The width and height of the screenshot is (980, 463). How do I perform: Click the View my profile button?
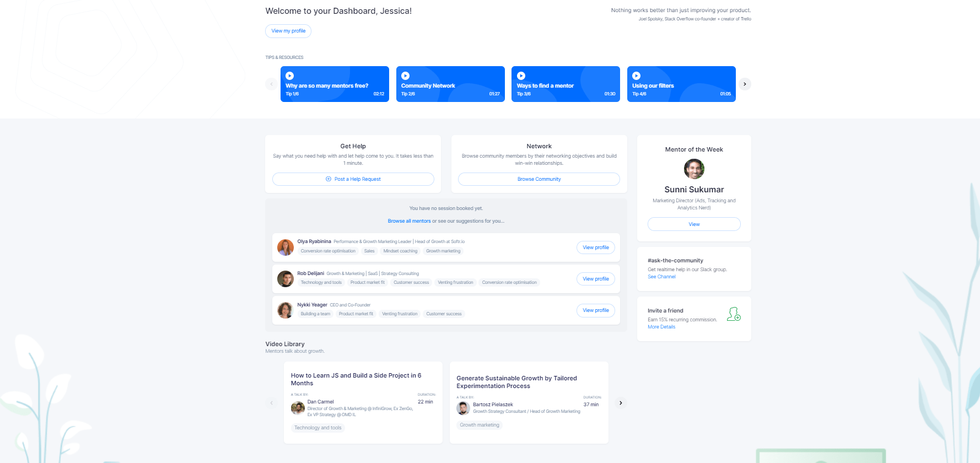[x=288, y=31]
